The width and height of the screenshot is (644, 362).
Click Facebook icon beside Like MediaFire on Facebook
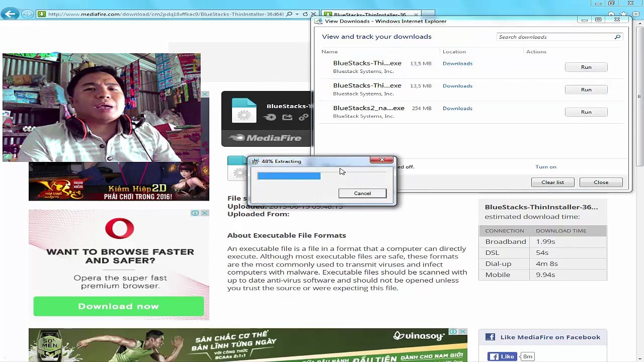click(x=490, y=337)
